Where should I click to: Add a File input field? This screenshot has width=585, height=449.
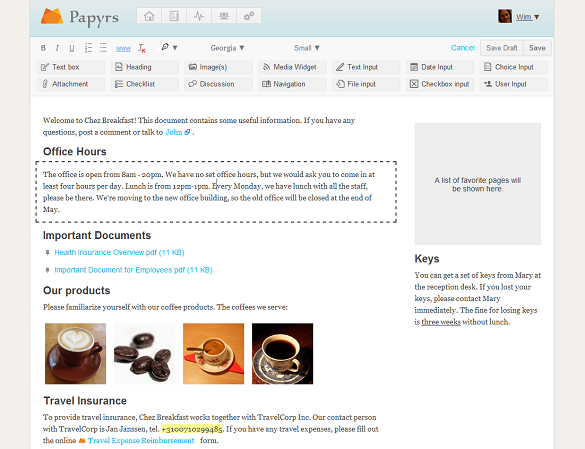pos(366,84)
